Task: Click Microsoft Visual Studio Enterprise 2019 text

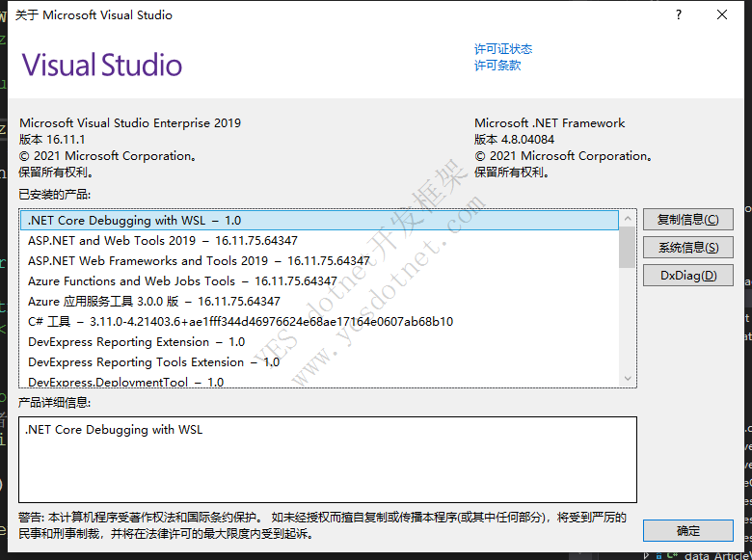Action: pos(130,123)
